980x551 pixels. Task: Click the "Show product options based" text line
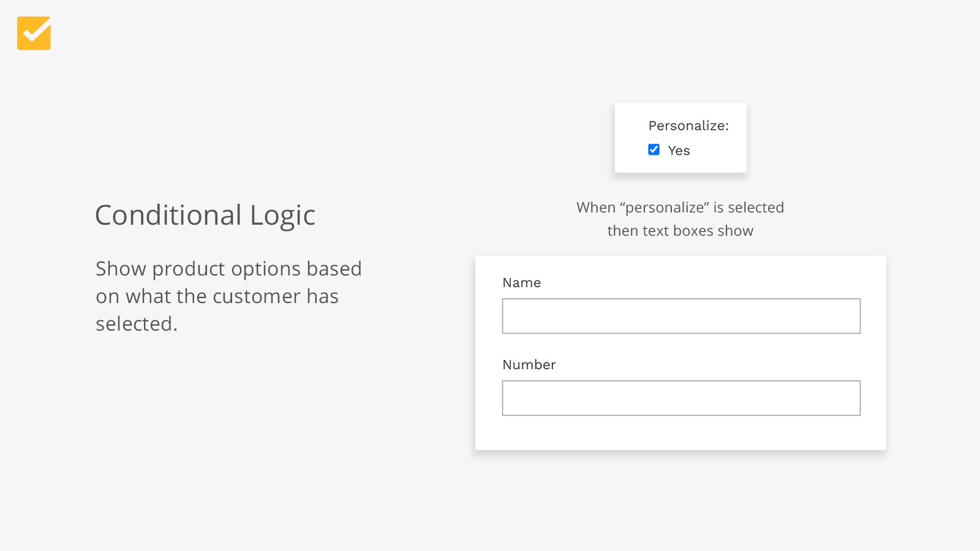pos(228,269)
